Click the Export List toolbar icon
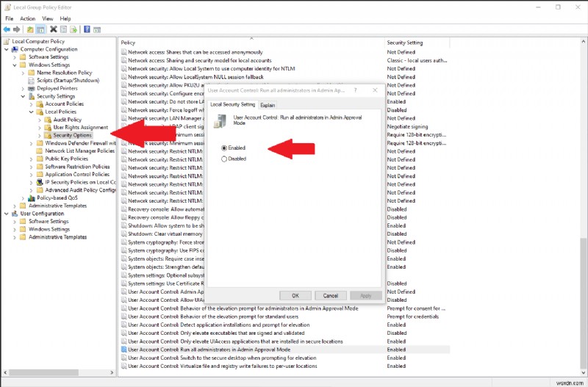The height and width of the screenshot is (387, 588). pyautogui.click(x=73, y=29)
